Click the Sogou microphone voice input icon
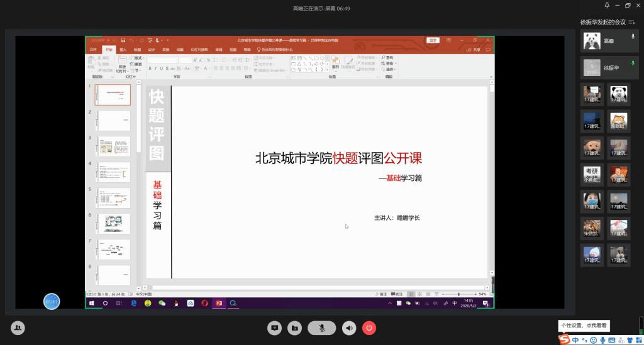 tap(602, 340)
